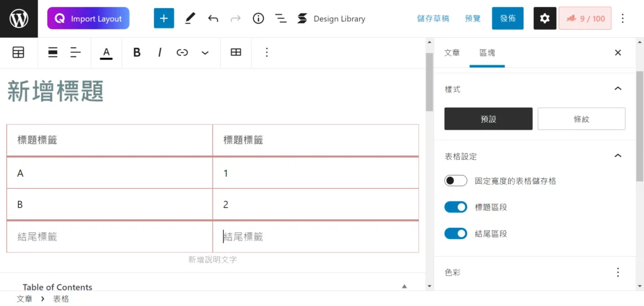Collapse the 樣式 styles panel
The width and height of the screenshot is (644, 306).
(x=618, y=89)
